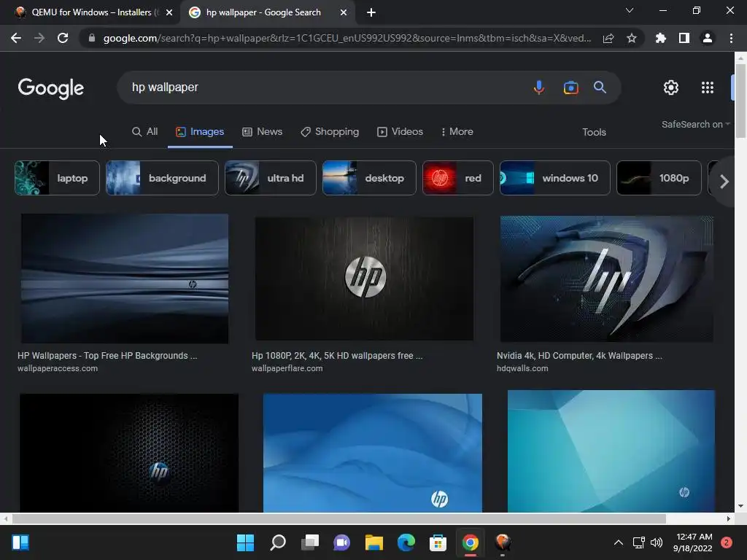The image size is (747, 560).
Task: Open the Chrome extensions puzzle icon
Action: click(x=660, y=38)
